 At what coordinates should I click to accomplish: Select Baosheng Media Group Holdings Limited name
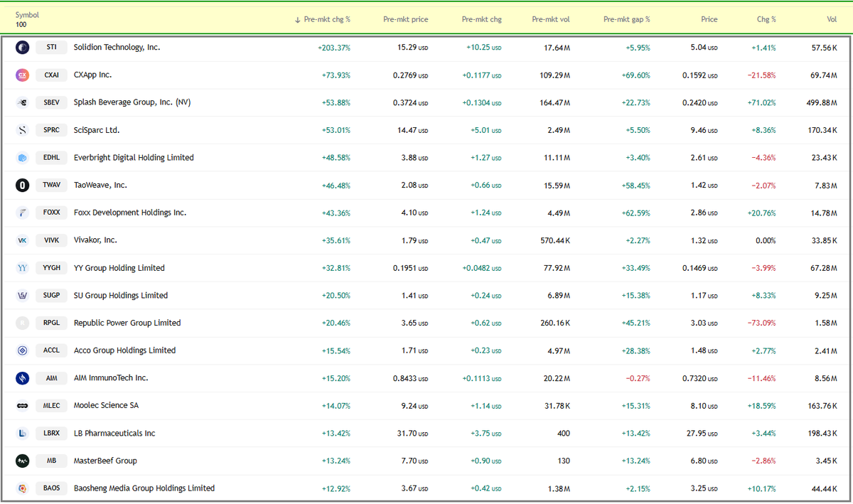point(144,488)
